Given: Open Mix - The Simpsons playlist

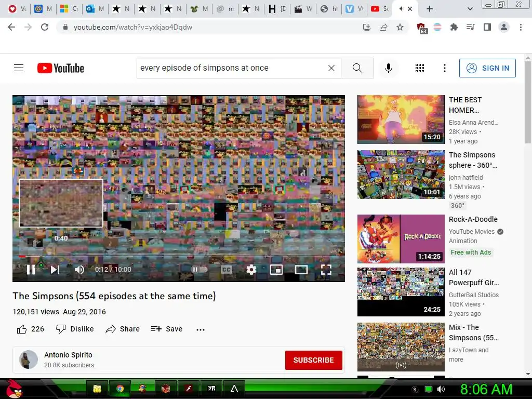Looking at the screenshot, I should pyautogui.click(x=401, y=347).
